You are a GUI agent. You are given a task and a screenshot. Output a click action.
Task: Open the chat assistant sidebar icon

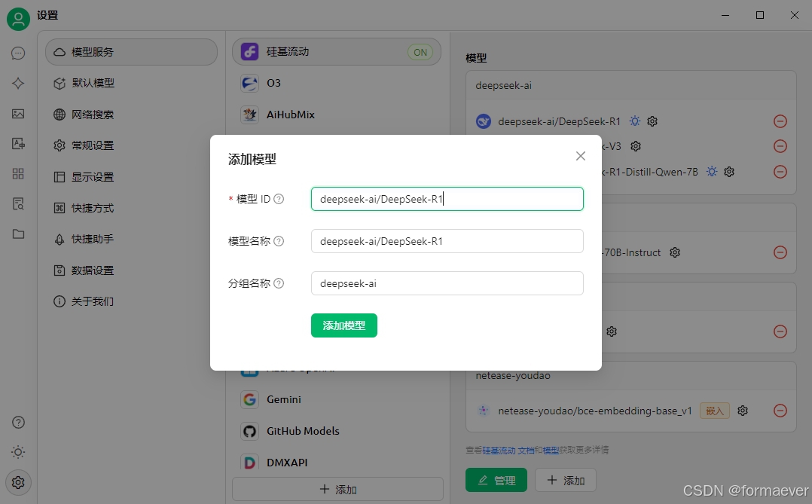18,53
